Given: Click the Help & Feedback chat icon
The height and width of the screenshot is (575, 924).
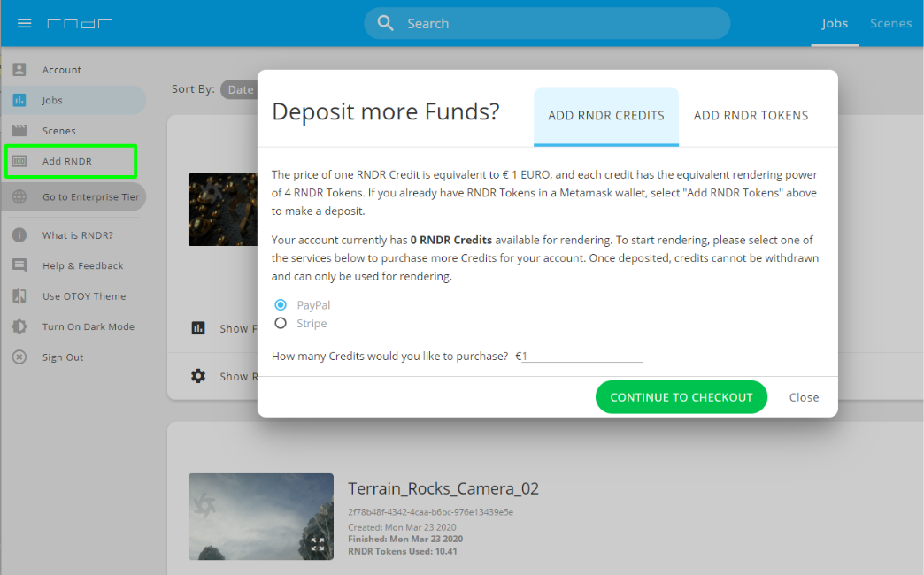Looking at the screenshot, I should [19, 265].
